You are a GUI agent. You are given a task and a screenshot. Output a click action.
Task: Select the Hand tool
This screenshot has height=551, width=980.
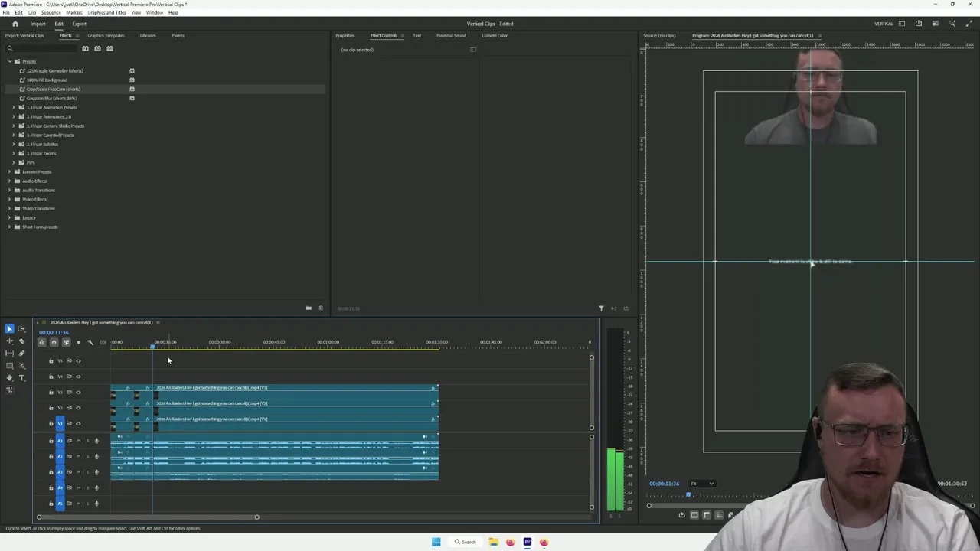9,377
